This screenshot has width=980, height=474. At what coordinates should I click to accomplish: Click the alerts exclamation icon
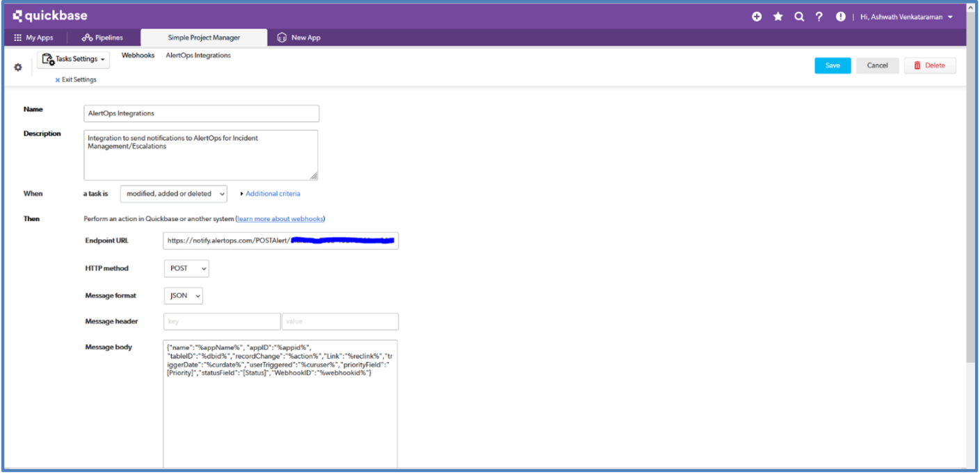840,17
